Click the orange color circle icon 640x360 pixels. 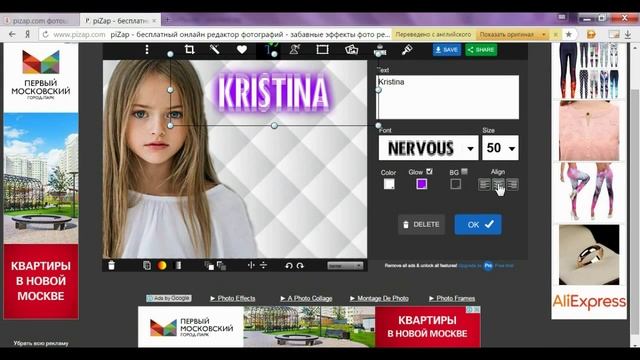(x=162, y=265)
